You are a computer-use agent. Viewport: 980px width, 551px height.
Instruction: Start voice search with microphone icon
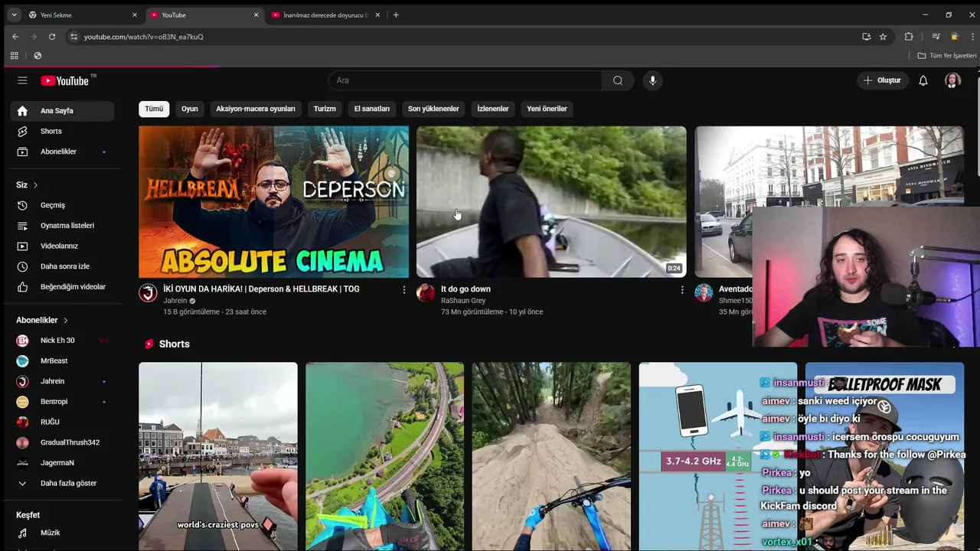click(652, 80)
